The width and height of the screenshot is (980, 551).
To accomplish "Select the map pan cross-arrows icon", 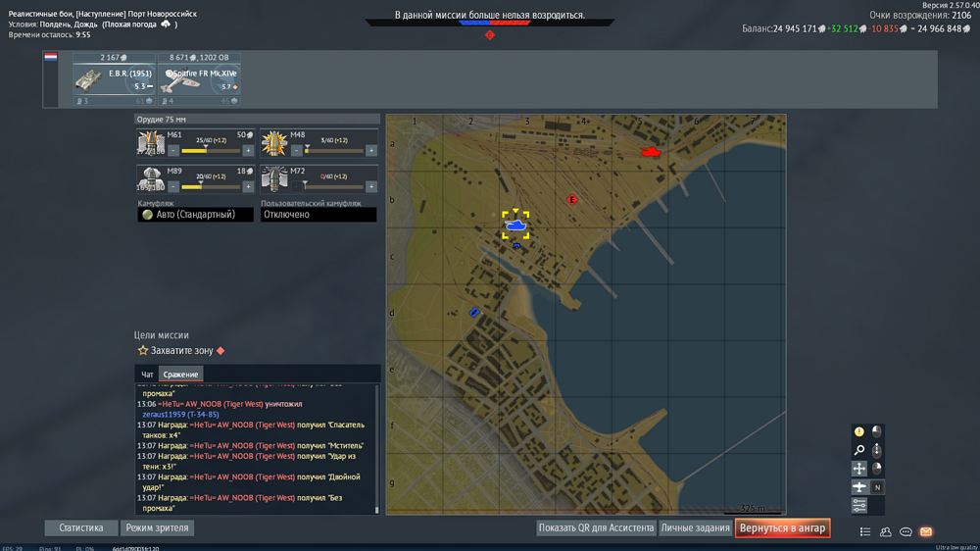I will [x=859, y=468].
